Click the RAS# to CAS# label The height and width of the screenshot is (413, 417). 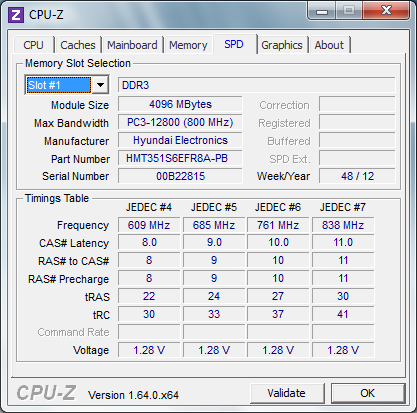[73, 261]
